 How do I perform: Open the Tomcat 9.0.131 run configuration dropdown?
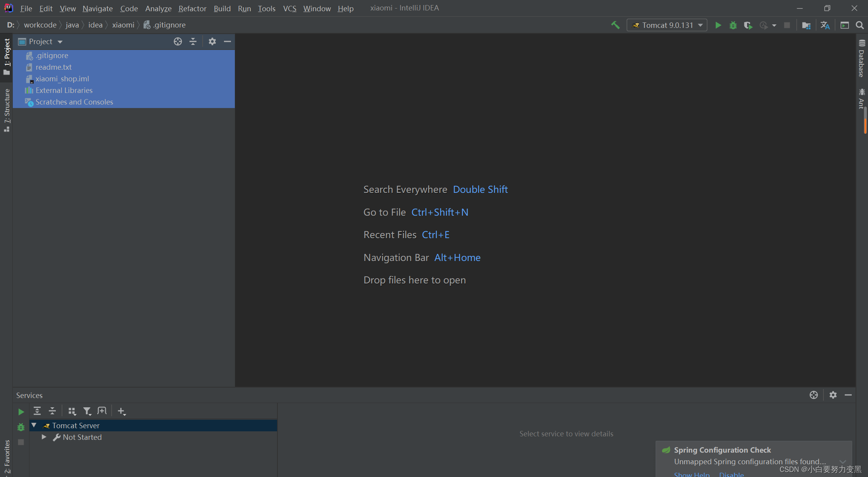point(667,25)
